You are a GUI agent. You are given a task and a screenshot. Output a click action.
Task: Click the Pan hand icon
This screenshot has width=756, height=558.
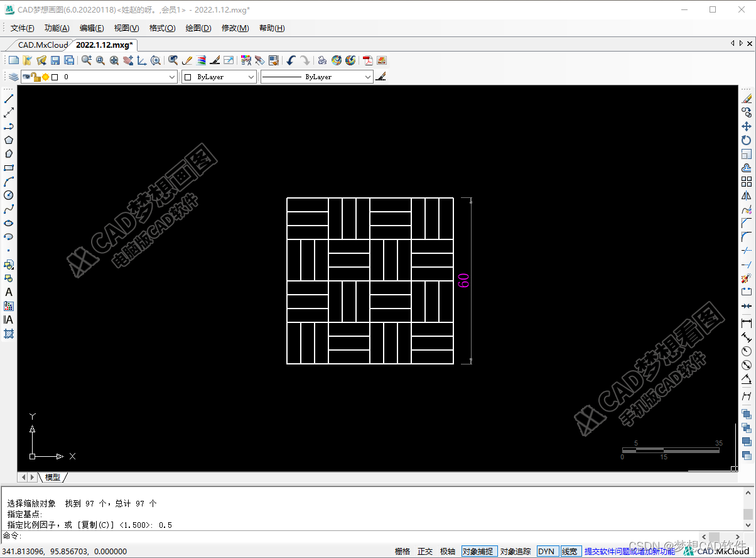pos(128,60)
